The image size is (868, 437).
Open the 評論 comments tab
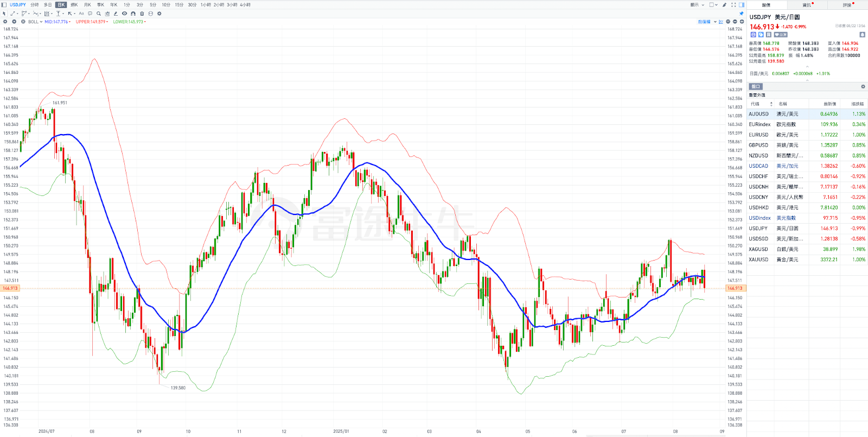(847, 5)
